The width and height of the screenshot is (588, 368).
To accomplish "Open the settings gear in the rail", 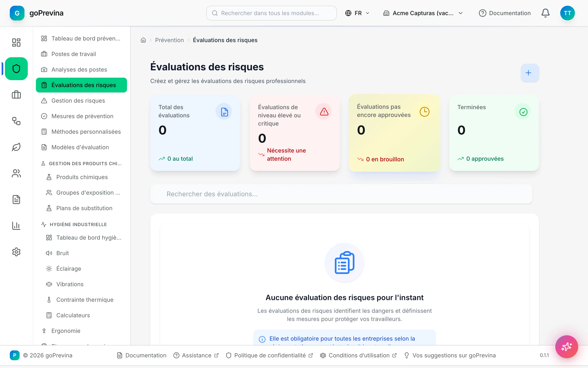I will (x=16, y=252).
